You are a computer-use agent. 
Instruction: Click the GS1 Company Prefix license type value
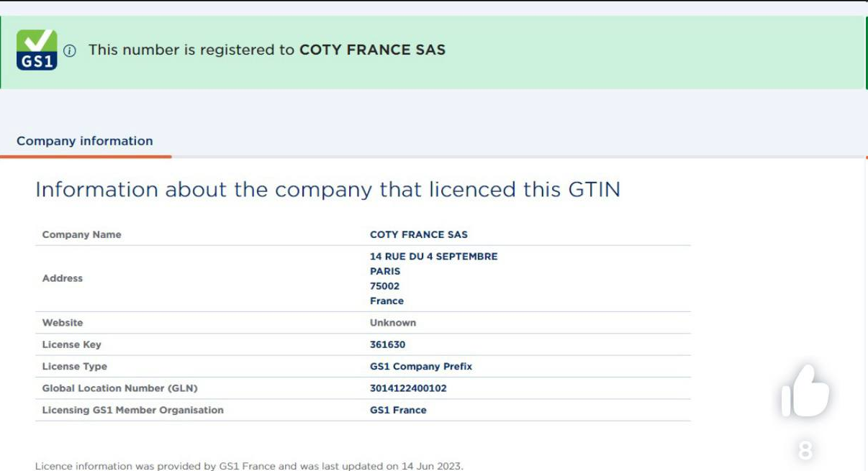click(x=421, y=366)
